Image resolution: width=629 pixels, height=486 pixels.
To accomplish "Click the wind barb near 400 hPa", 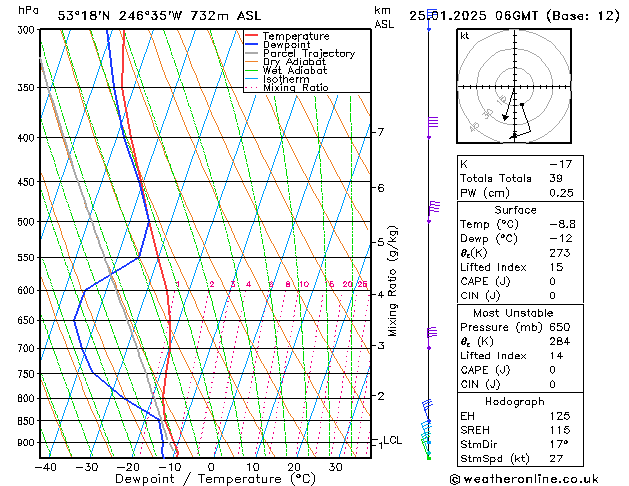I will 432,127.
